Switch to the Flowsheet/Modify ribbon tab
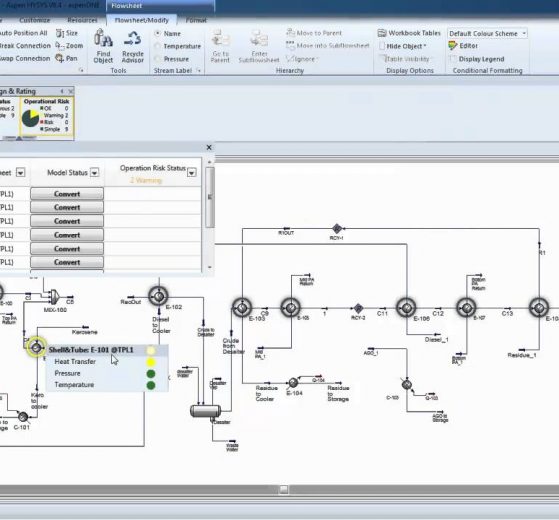Screen dimensions: 559x520 tap(142, 20)
